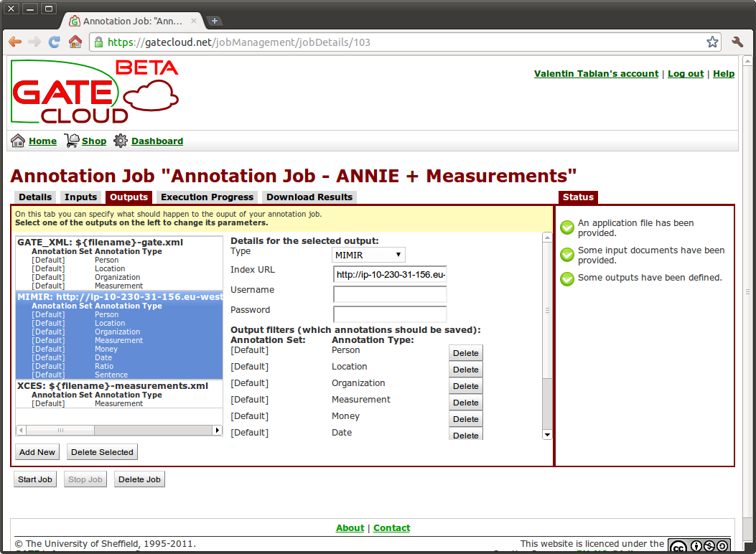The height and width of the screenshot is (554, 756).
Task: Open the Home link
Action: [42, 141]
